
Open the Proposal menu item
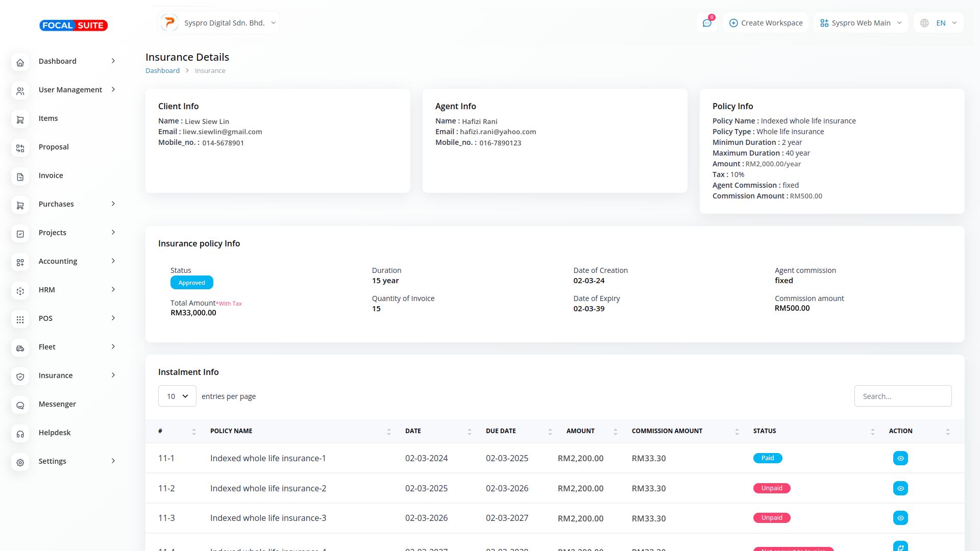(x=54, y=147)
